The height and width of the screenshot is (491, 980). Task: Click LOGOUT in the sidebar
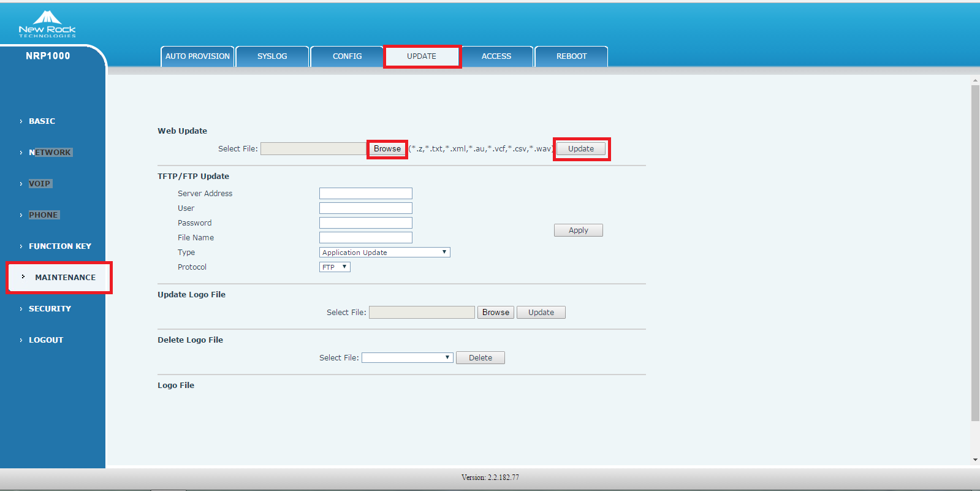[x=46, y=340]
